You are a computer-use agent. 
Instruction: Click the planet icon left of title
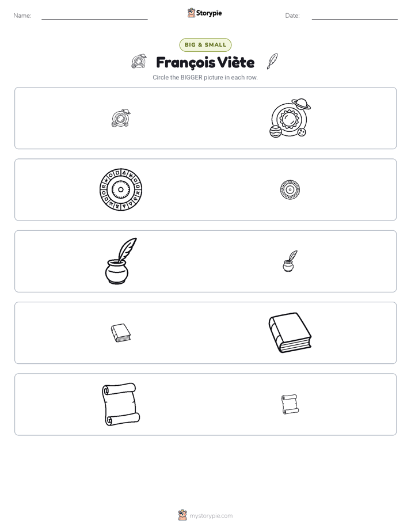tap(139, 62)
